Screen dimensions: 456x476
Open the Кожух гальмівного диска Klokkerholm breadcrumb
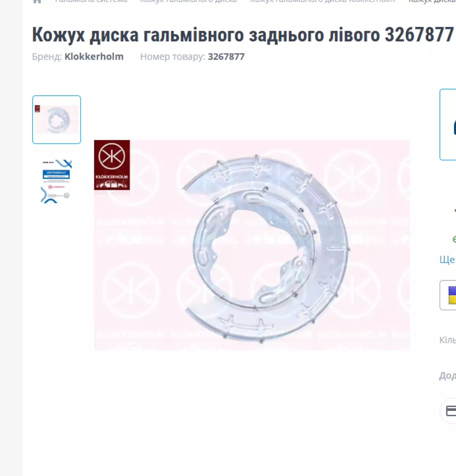click(322, 1)
